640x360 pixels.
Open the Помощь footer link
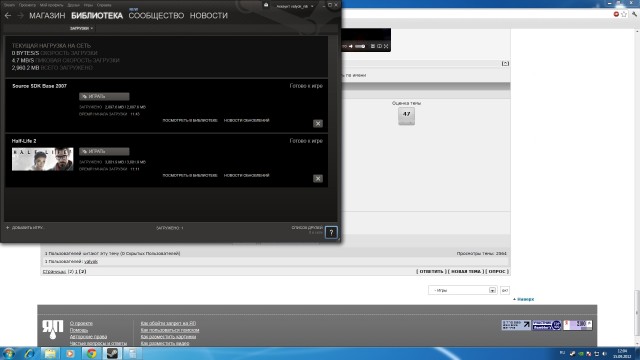pos(79,330)
